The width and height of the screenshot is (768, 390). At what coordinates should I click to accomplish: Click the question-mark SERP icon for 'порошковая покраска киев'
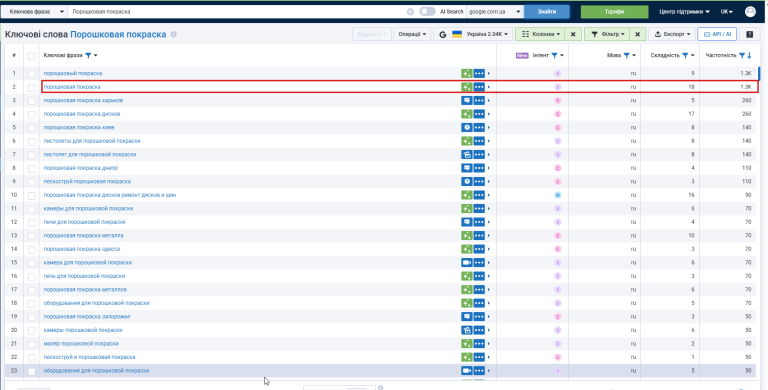(x=466, y=127)
